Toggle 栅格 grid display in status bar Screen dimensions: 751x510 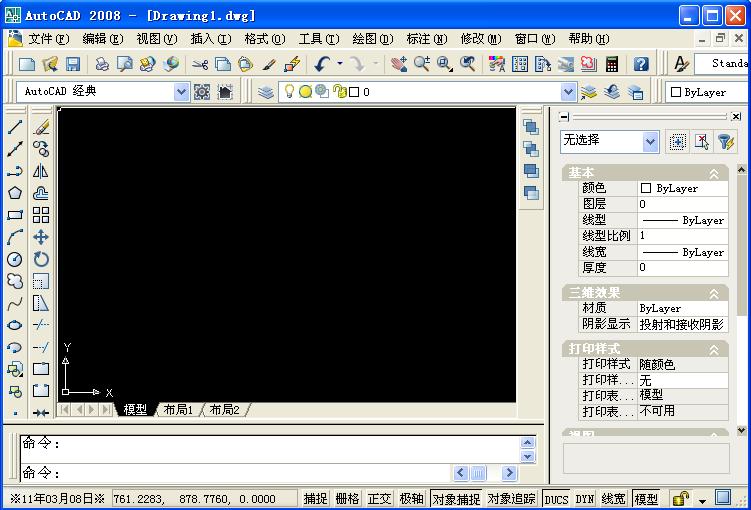pyautogui.click(x=348, y=499)
